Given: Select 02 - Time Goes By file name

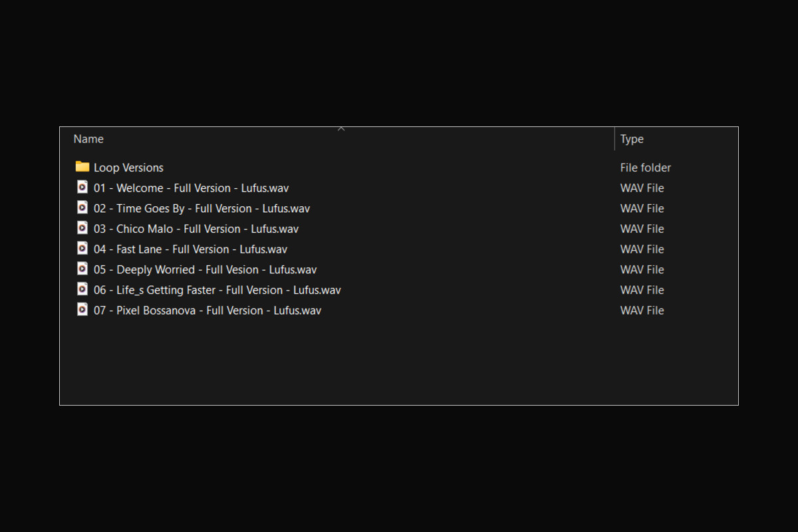Looking at the screenshot, I should [x=201, y=209].
